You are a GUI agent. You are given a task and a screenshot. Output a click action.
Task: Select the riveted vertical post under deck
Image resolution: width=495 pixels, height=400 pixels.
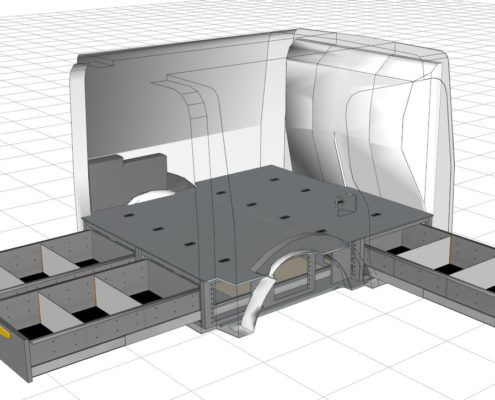point(208,305)
